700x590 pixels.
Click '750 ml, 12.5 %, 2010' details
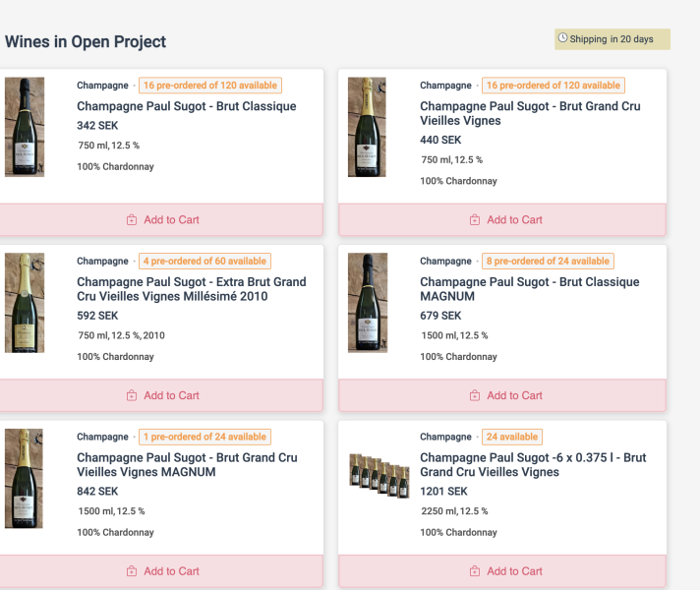click(x=122, y=335)
